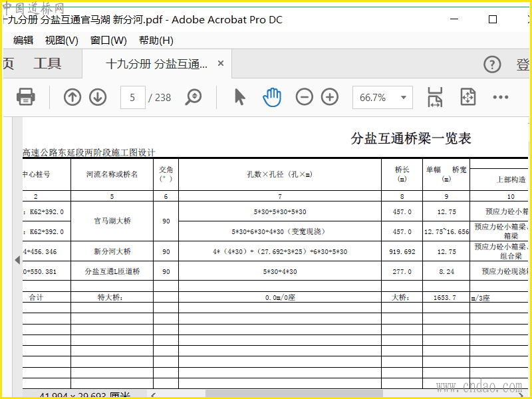Open the 视图(V) menu
Image resolution: width=532 pixels, height=399 pixels.
[62, 41]
